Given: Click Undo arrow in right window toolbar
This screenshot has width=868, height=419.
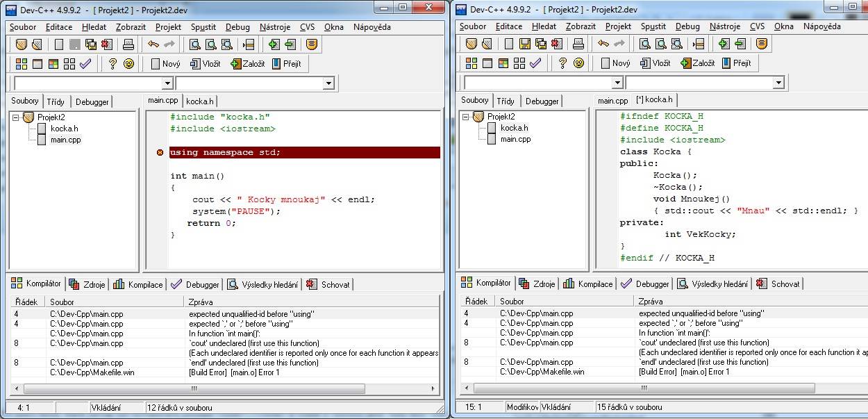Looking at the screenshot, I should coord(603,44).
